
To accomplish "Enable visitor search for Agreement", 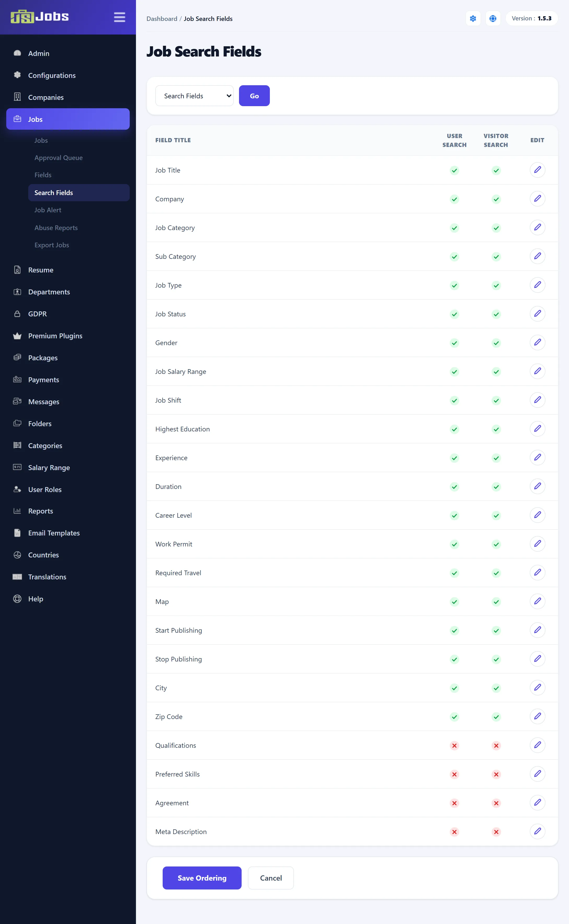I will click(496, 803).
